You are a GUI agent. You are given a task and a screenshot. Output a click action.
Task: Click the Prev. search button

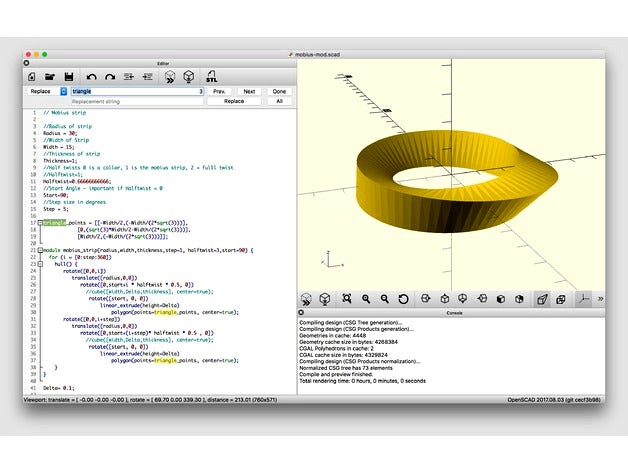pos(219,91)
